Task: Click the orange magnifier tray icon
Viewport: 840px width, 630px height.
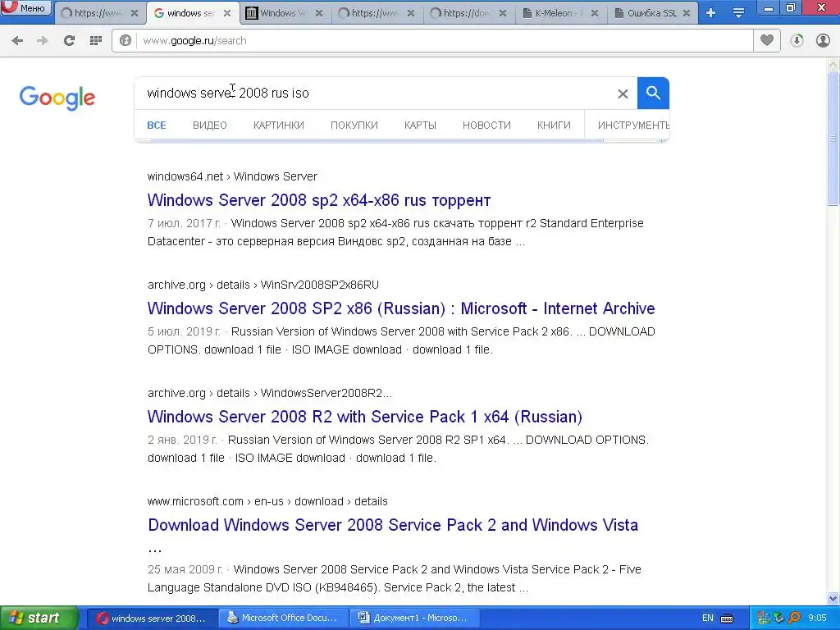Action: (794, 619)
